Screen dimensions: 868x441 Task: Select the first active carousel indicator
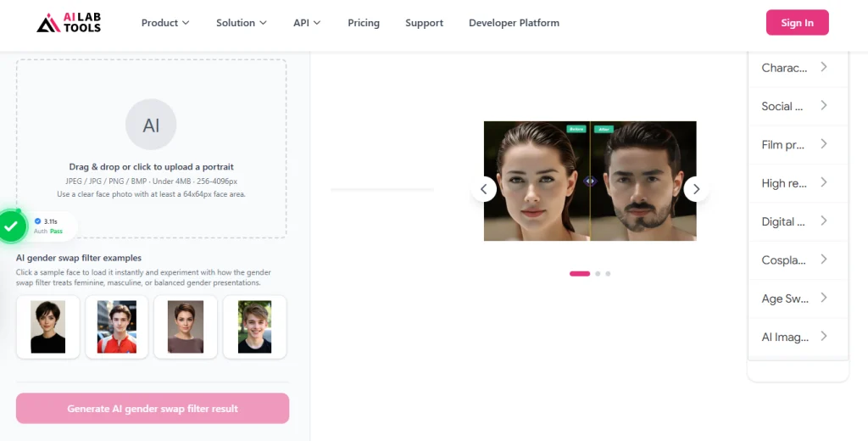pos(580,274)
